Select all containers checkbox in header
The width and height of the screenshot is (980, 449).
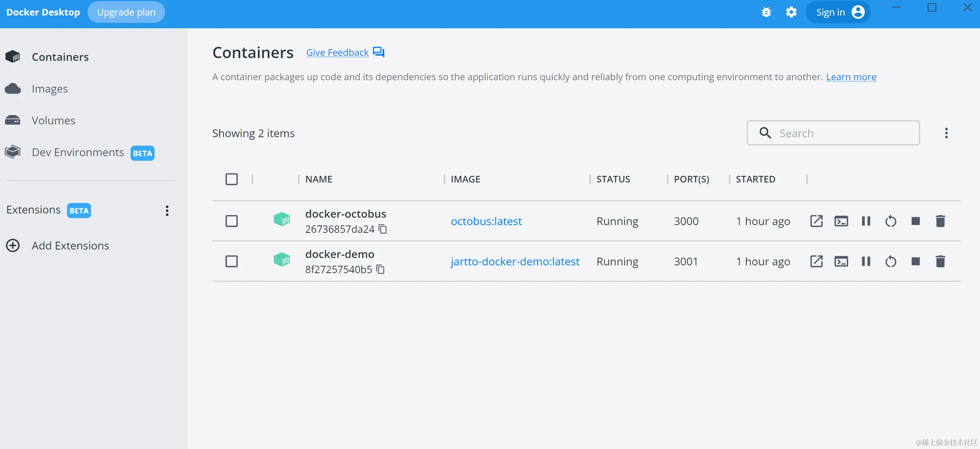tap(232, 179)
